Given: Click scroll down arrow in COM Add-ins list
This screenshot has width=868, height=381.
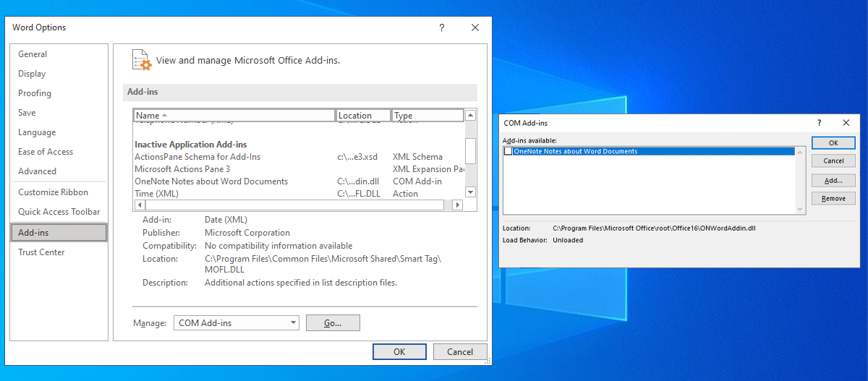Looking at the screenshot, I should point(800,209).
